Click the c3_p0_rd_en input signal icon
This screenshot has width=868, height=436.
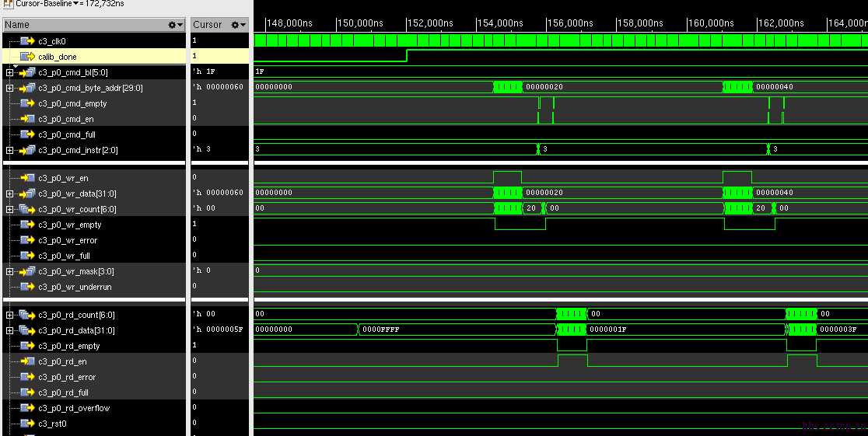(27, 361)
